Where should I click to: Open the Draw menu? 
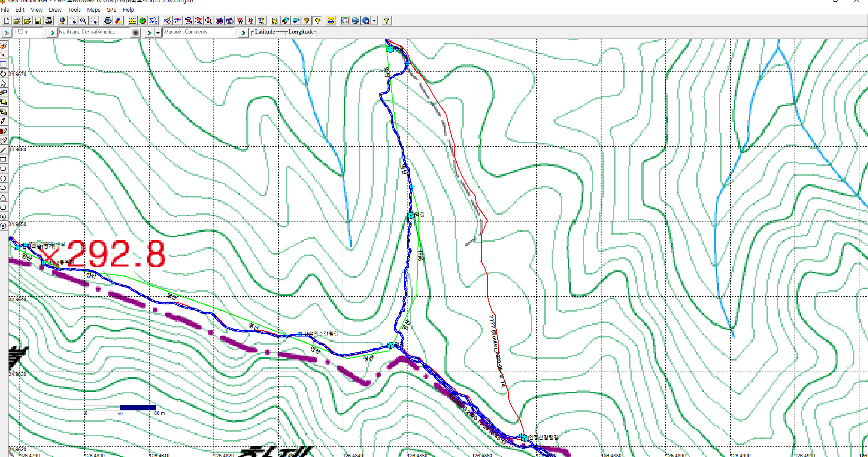pyautogui.click(x=55, y=10)
